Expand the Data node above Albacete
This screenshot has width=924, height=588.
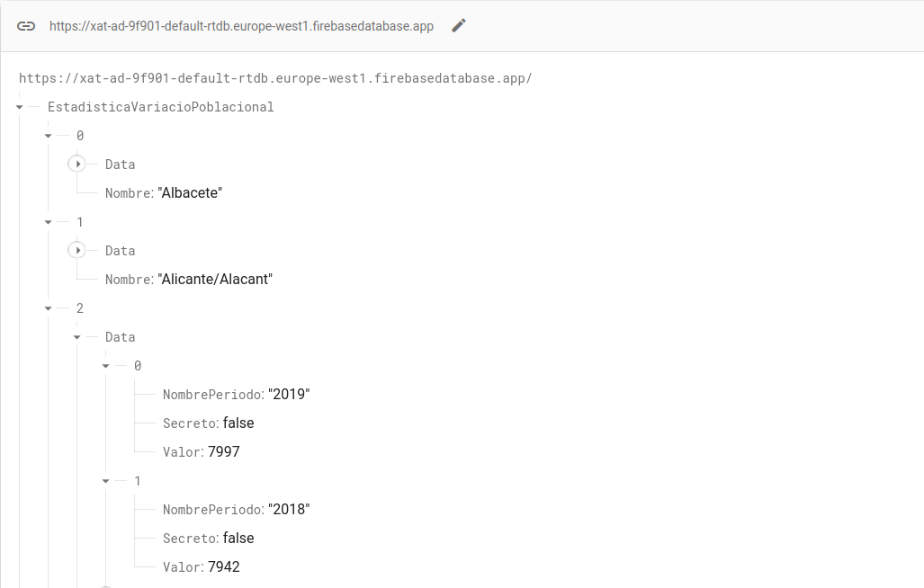tap(77, 165)
